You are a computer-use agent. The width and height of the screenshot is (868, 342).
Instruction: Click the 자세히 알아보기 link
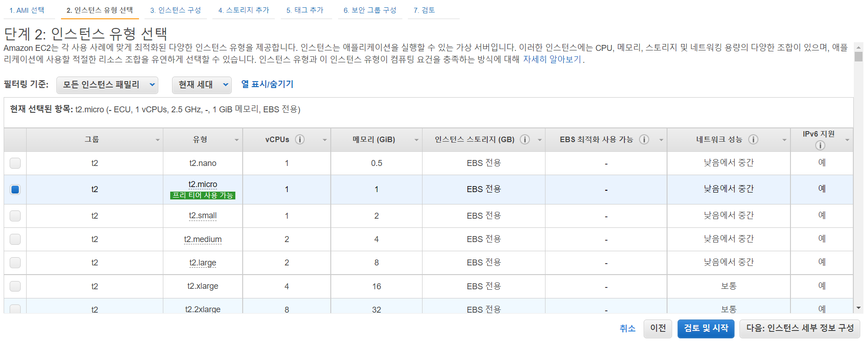tap(552, 60)
